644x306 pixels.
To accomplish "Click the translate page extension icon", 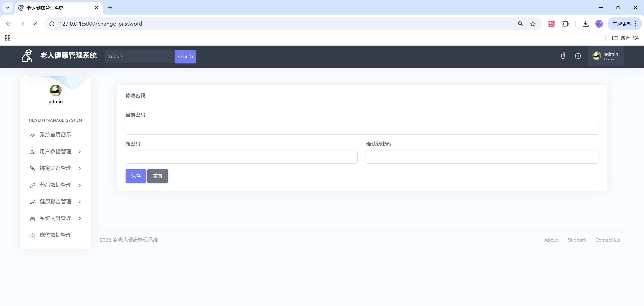I will pyautogui.click(x=551, y=24).
